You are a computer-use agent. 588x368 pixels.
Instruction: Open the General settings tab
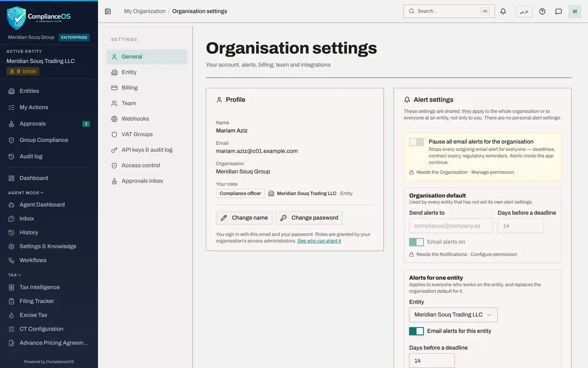[x=147, y=57]
